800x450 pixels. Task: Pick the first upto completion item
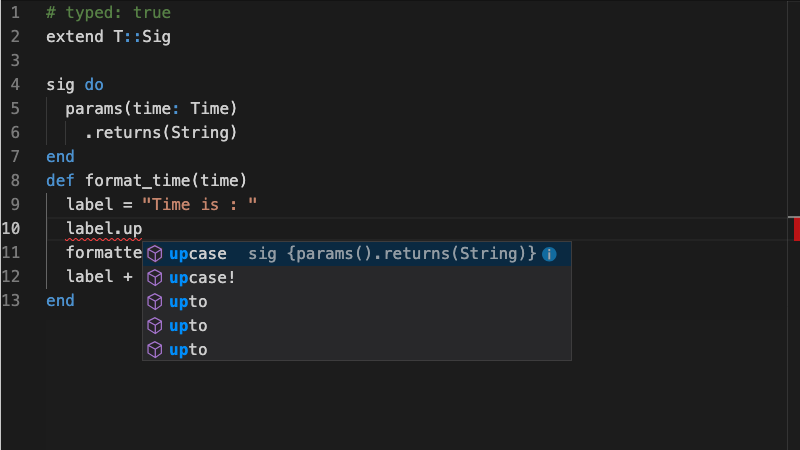pos(357,302)
